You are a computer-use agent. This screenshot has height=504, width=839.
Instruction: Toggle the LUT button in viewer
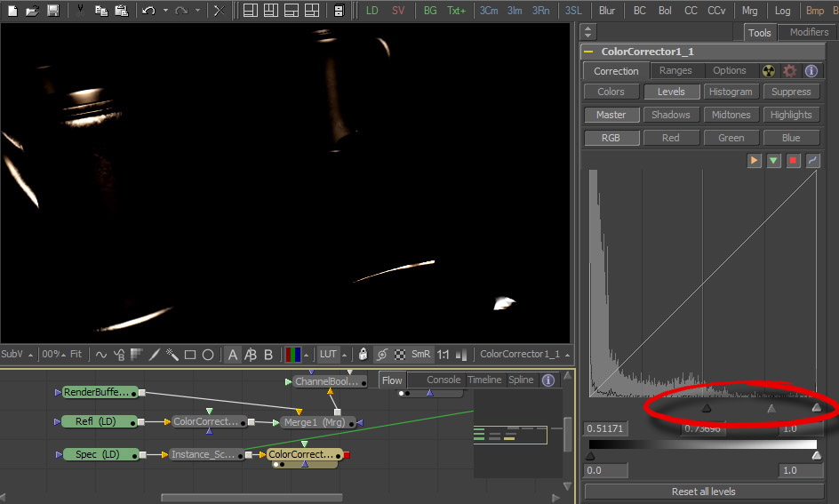point(328,354)
